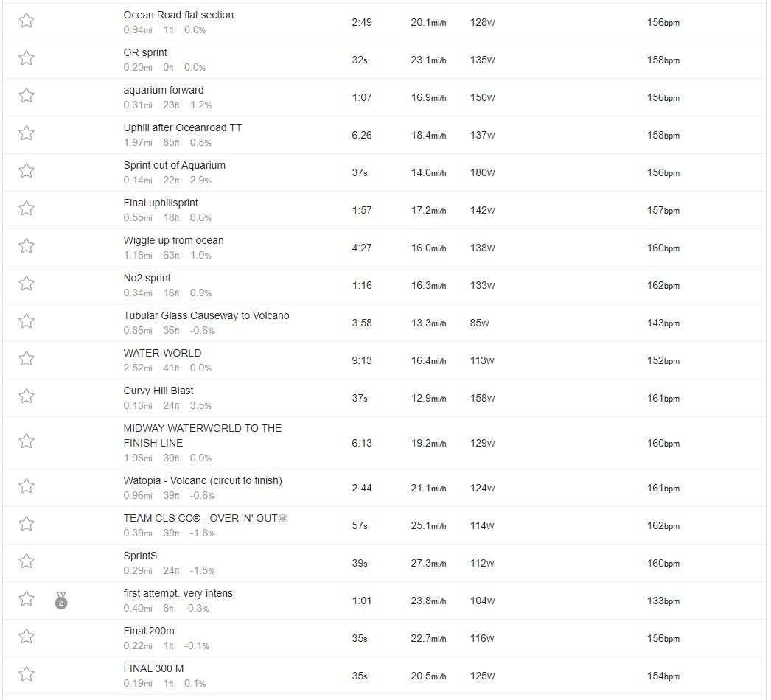Star the Sprint out of Aquarium segment
Image resolution: width=771 pixels, height=700 pixels.
(27, 171)
